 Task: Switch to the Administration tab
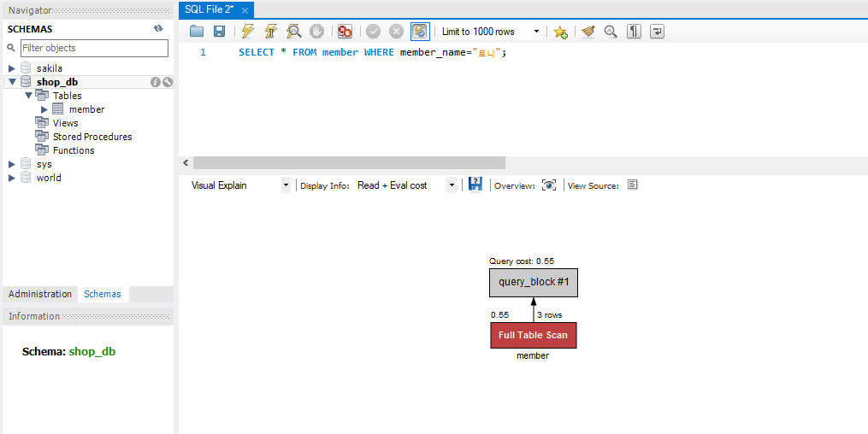click(x=40, y=294)
